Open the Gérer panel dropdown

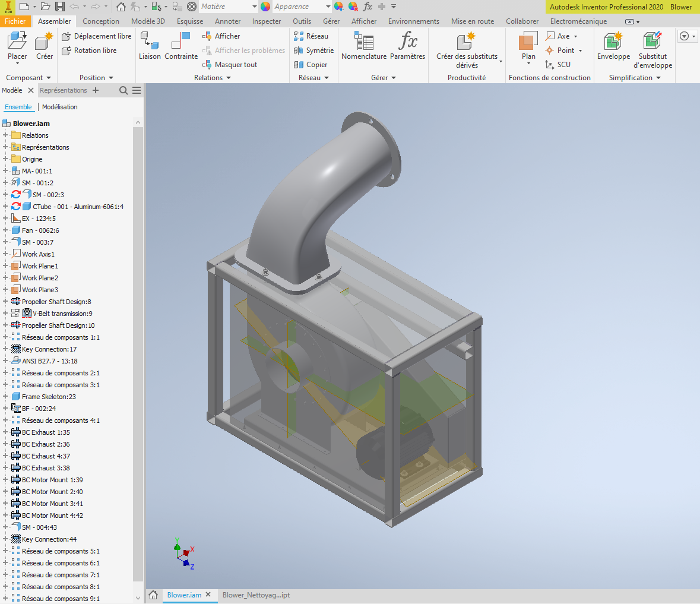tap(395, 77)
